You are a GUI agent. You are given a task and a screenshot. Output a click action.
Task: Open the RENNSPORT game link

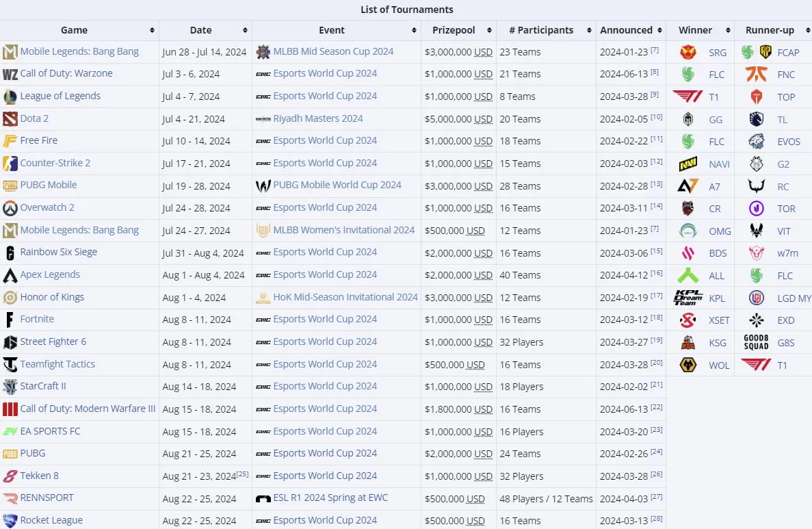(47, 498)
